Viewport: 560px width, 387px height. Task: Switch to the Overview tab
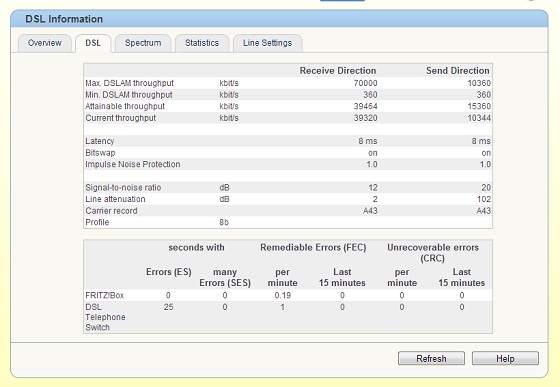45,43
